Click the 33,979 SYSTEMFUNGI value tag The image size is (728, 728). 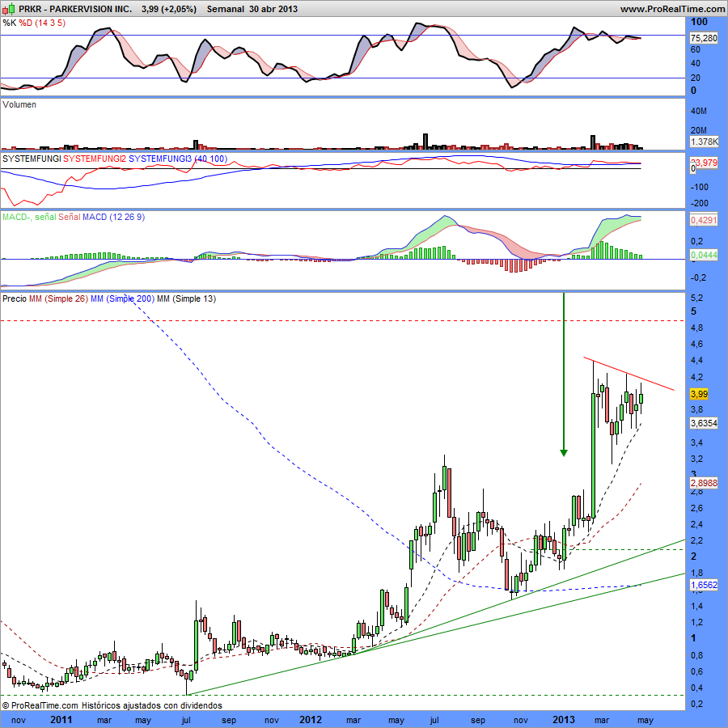click(x=705, y=163)
